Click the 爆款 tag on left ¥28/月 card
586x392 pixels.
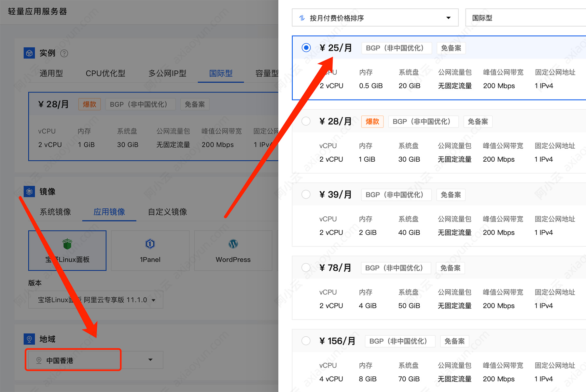[90, 104]
